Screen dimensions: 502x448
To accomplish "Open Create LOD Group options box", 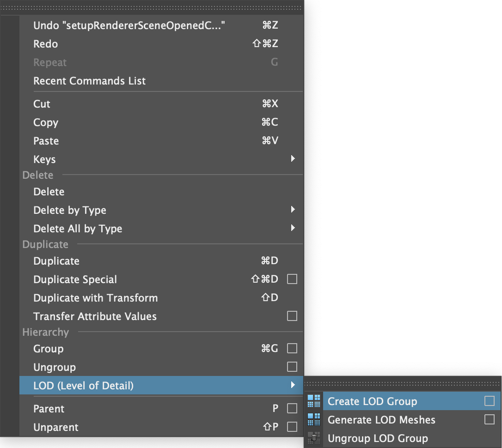I will pos(490,401).
